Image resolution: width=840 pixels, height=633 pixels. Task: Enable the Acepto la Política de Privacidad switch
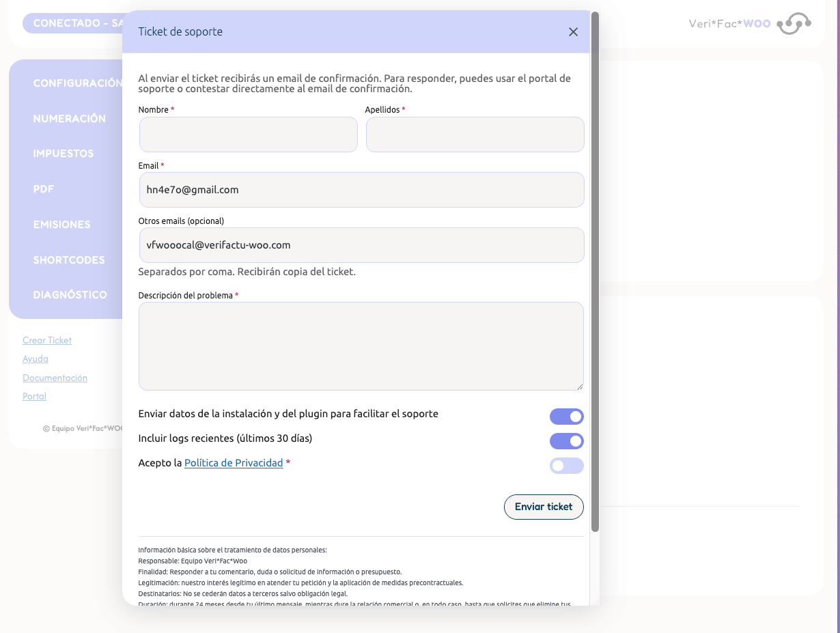point(567,466)
